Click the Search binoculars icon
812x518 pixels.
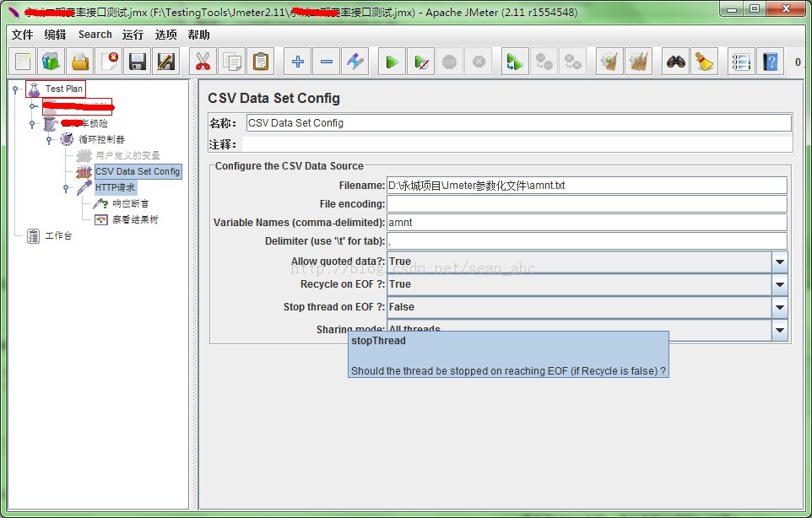675,62
